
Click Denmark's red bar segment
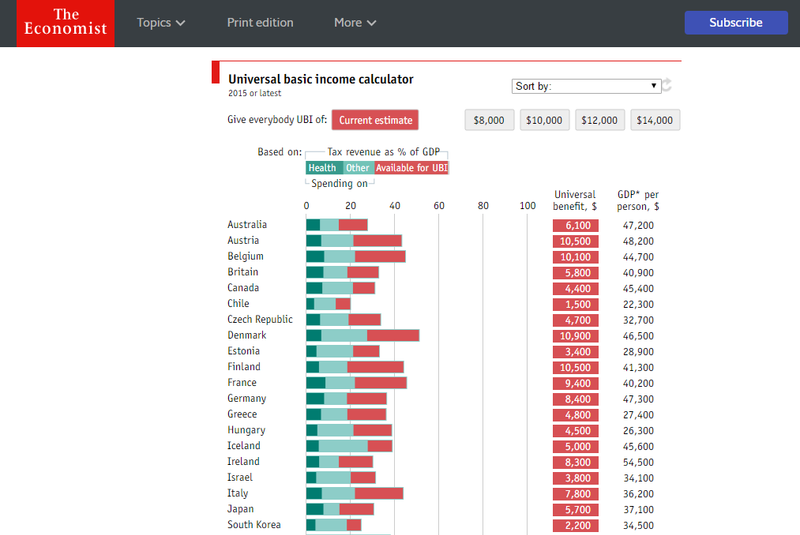pos(393,335)
